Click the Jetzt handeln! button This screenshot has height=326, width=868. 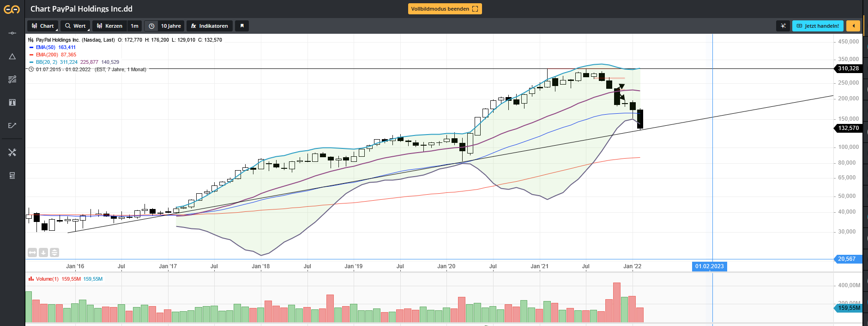coord(818,26)
